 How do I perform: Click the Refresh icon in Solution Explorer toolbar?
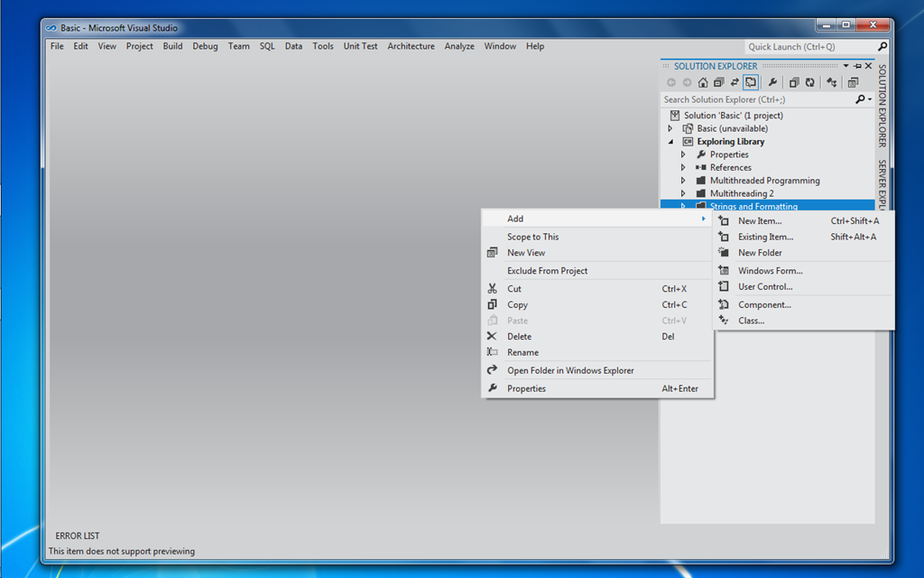click(810, 82)
